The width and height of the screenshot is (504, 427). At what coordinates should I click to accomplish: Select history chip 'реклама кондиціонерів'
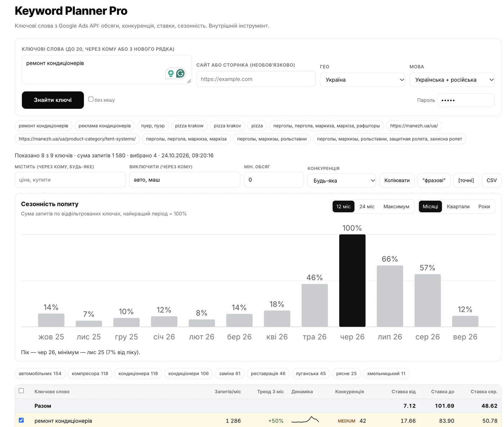click(105, 126)
